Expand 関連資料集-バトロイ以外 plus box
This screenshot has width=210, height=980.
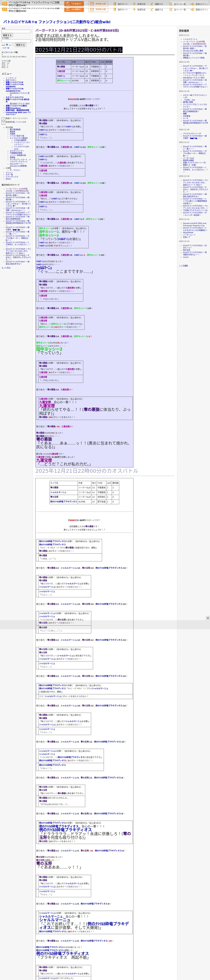3,122
